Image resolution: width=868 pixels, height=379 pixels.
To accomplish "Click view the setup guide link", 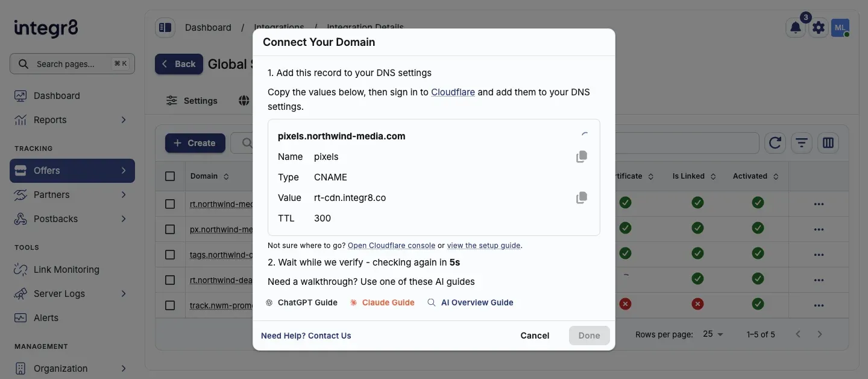I will pyautogui.click(x=483, y=246).
